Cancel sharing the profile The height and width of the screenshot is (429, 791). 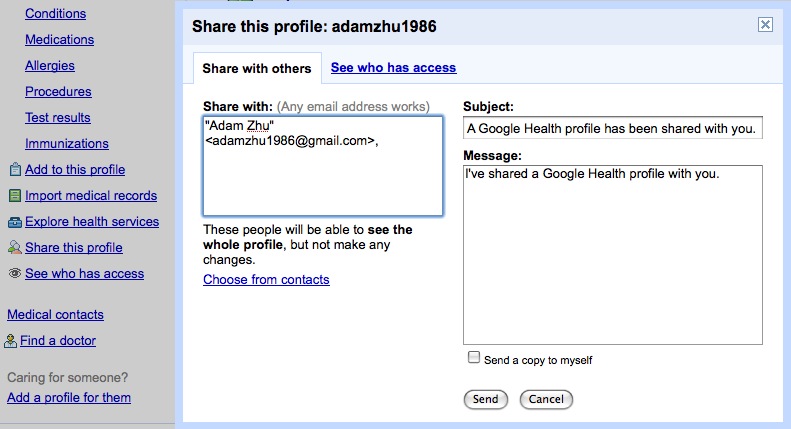(x=546, y=399)
